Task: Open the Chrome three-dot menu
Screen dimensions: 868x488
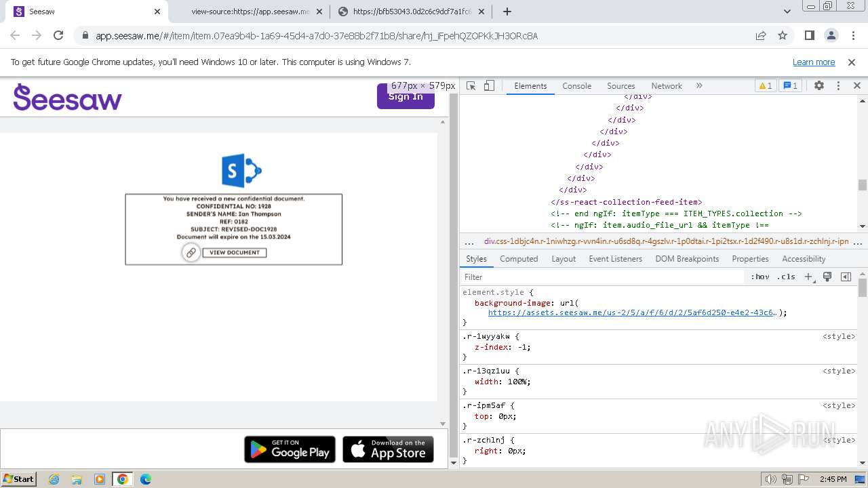Action: (853, 36)
